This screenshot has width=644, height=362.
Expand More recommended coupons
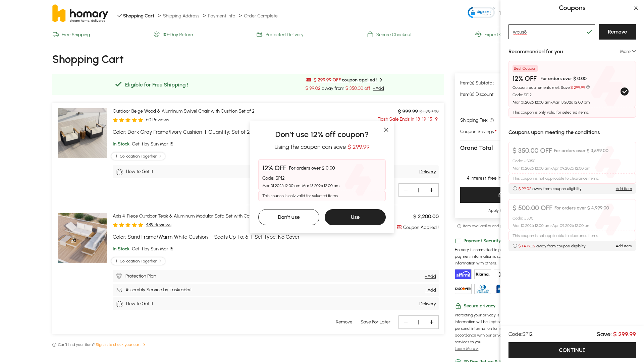(x=628, y=51)
